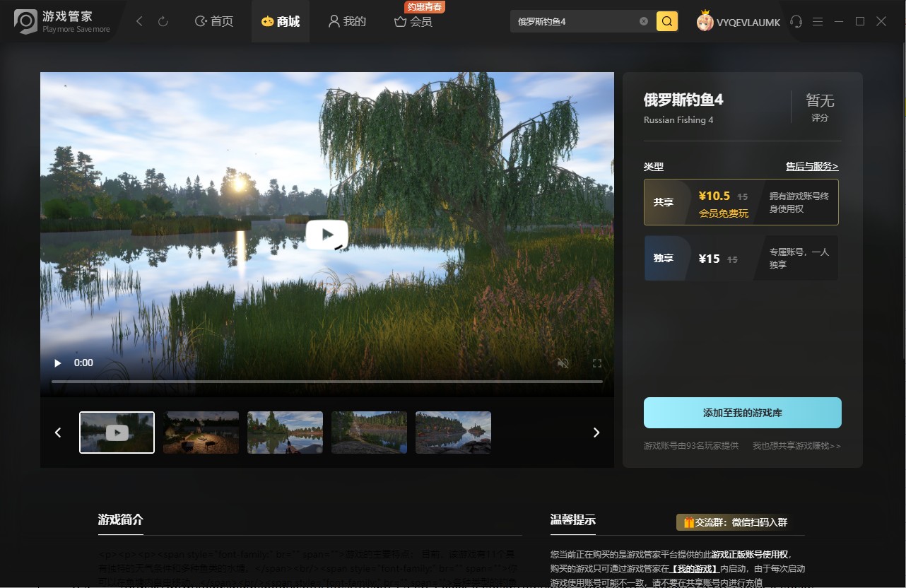The image size is (906, 588).
Task: Select the fifth screenshot thumbnail with island
Action: tap(454, 433)
